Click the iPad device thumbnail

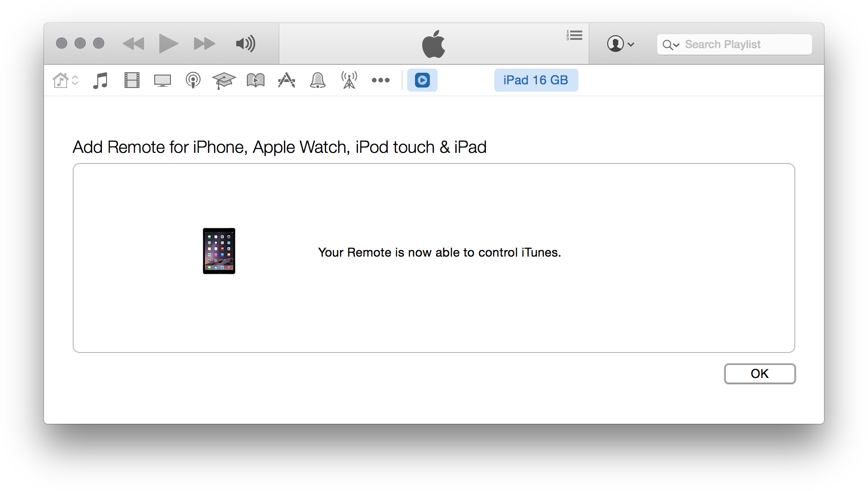point(219,251)
